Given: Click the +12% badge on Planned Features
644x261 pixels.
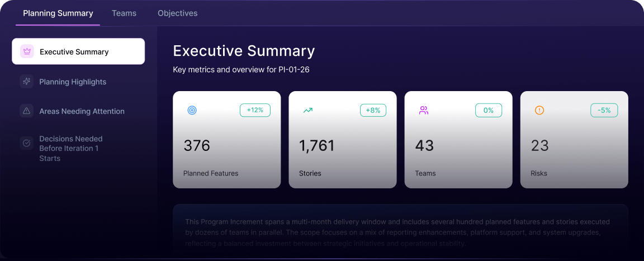Looking at the screenshot, I should (255, 110).
